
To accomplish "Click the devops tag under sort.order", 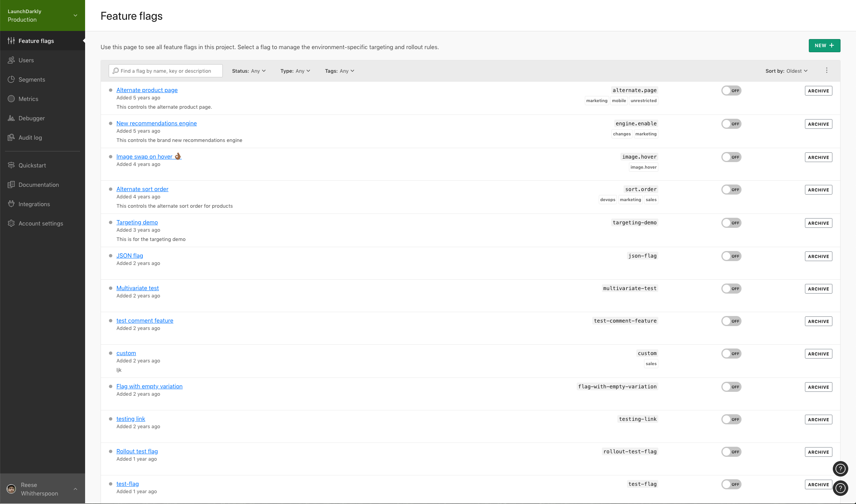I will [607, 200].
